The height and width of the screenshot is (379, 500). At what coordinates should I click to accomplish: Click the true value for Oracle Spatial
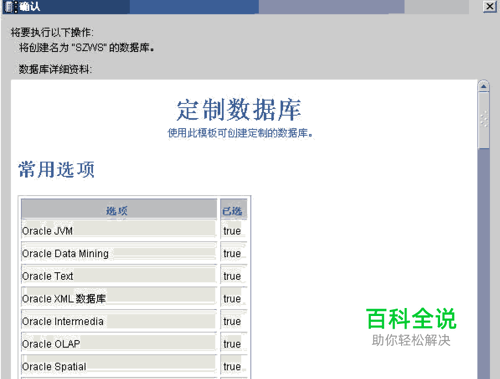[x=232, y=367]
